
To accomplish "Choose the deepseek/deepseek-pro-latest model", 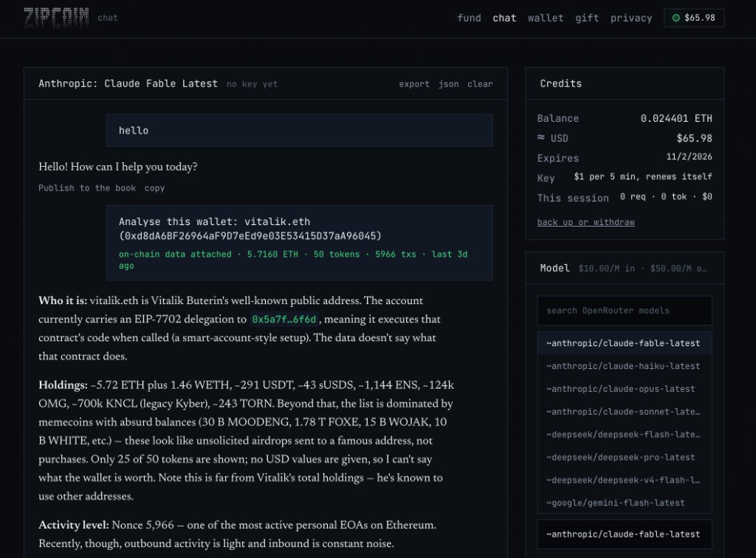I will (625, 458).
